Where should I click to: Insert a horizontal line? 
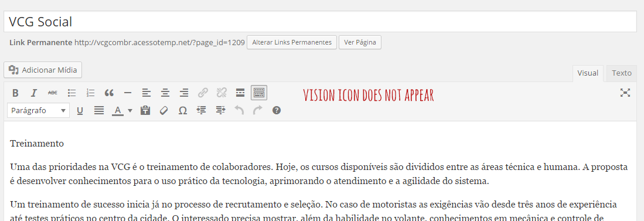coord(128,93)
